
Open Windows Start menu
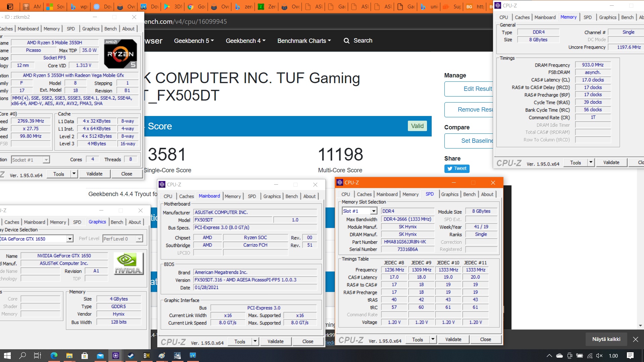7,356
